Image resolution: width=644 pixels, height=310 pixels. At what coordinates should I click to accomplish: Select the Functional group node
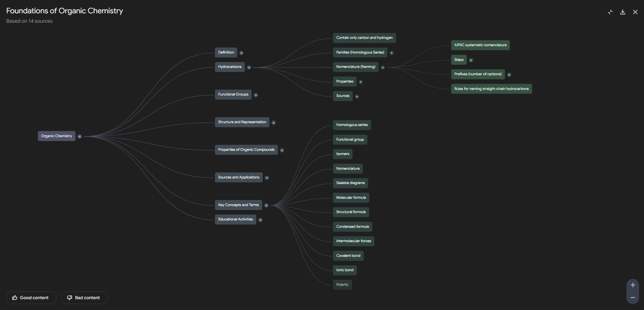[350, 140]
